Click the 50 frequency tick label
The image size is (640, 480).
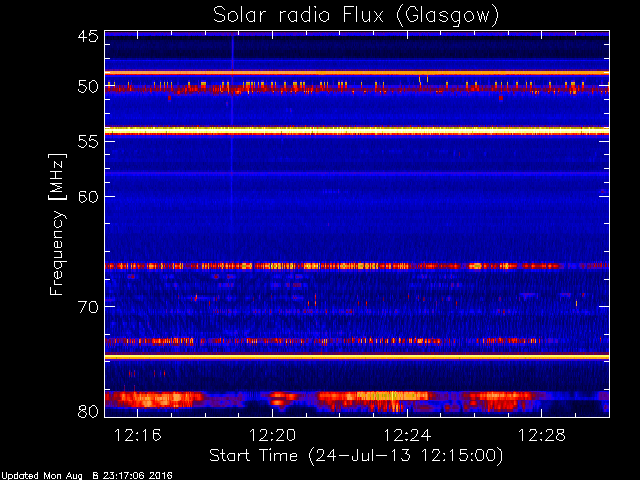point(88,87)
